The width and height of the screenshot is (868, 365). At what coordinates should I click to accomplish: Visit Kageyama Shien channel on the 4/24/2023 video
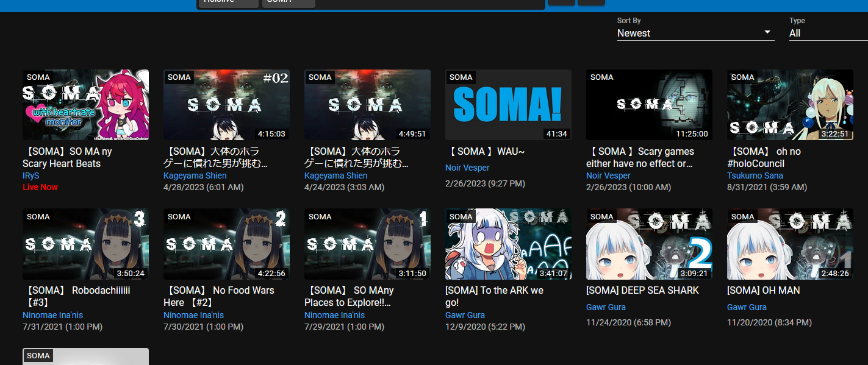336,175
